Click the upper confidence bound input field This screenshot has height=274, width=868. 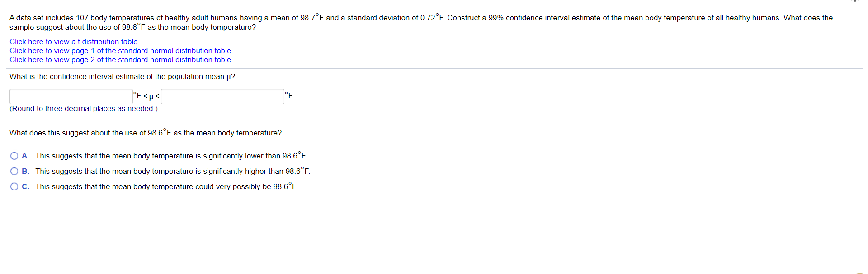click(x=222, y=96)
